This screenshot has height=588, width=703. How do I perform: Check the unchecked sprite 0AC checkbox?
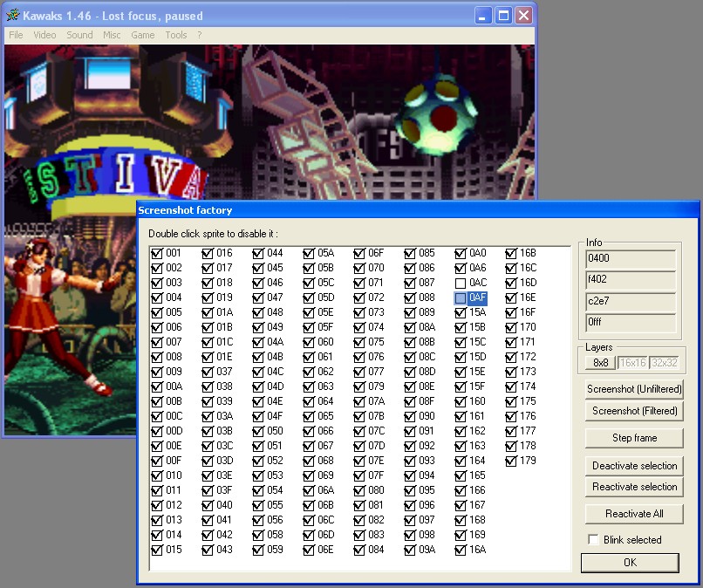click(461, 283)
